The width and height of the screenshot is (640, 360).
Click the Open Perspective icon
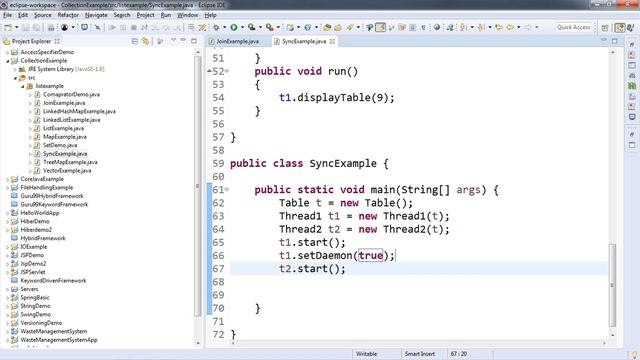[x=605, y=27]
